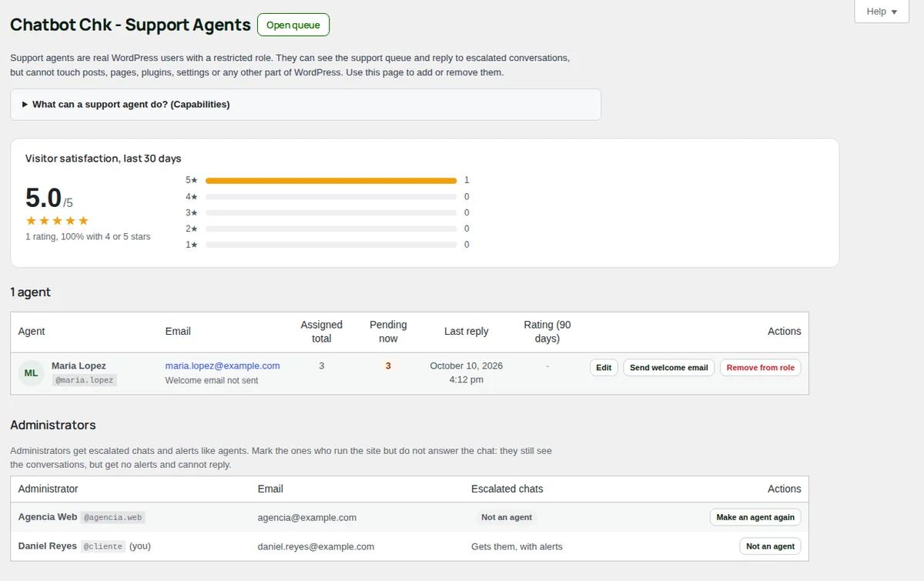Screen dimensions: 924x581
Task: Send welcome email to Maria Lopez
Action: [x=668, y=368]
